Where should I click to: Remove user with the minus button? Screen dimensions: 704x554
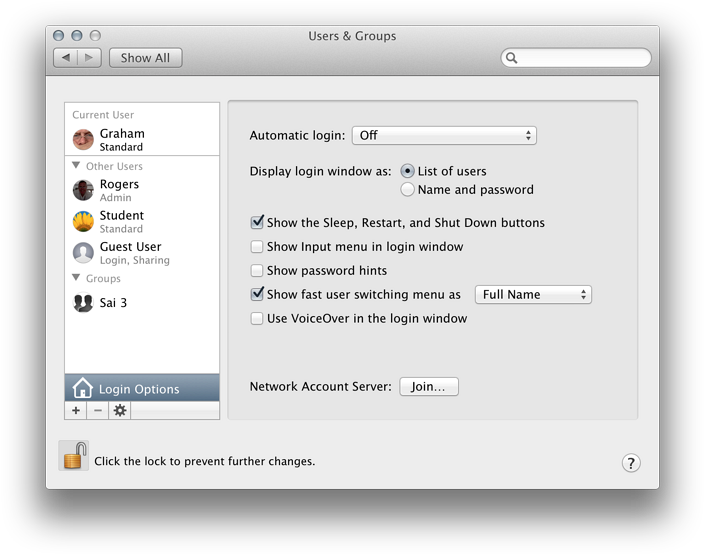coord(98,410)
